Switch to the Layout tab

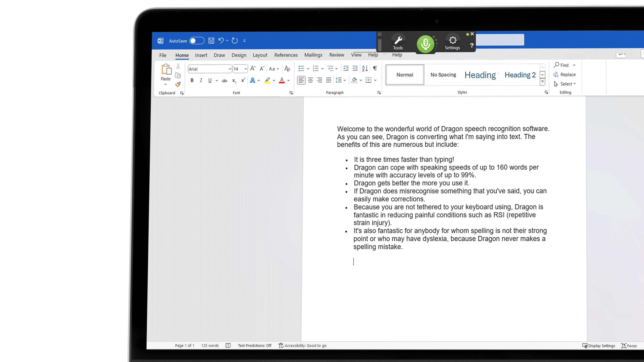[x=260, y=55]
